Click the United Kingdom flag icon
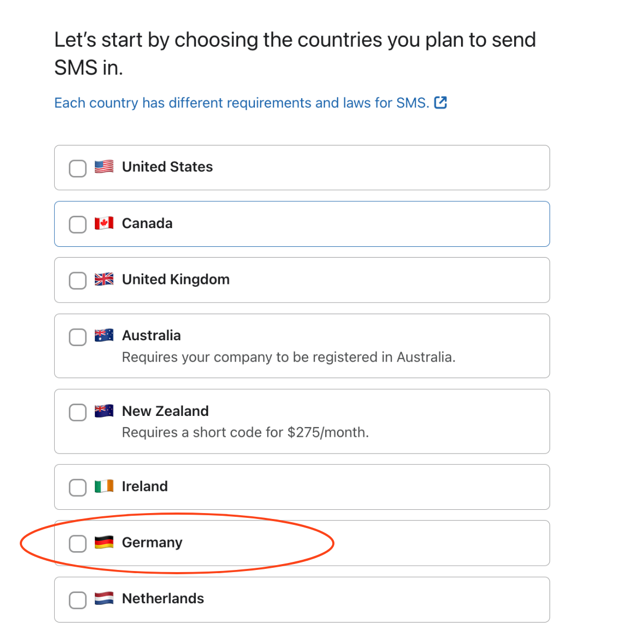Image resolution: width=644 pixels, height=644 pixels. (104, 279)
